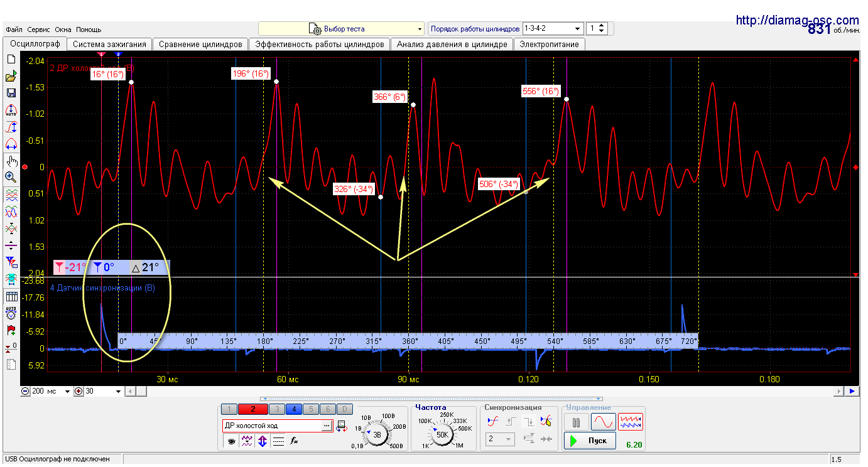Open cylinder order 1-3-4-2 dropdown
868x467 pixels.
coord(553,28)
